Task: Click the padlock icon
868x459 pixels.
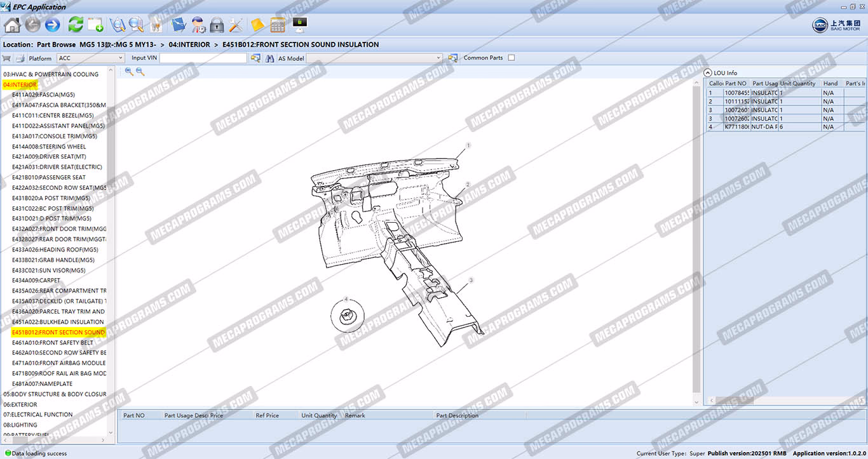Action: tap(217, 25)
